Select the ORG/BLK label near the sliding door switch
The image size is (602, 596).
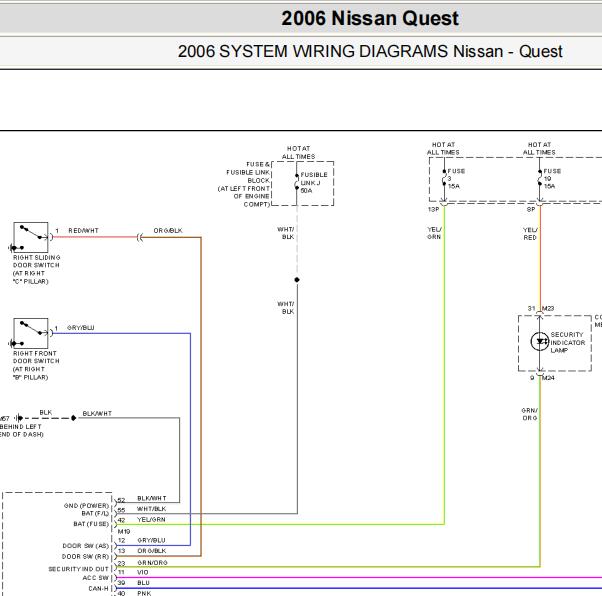168,230
